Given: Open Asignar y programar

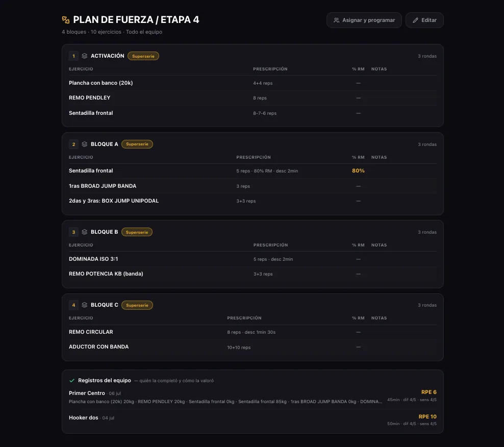Looking at the screenshot, I should click(x=364, y=20).
